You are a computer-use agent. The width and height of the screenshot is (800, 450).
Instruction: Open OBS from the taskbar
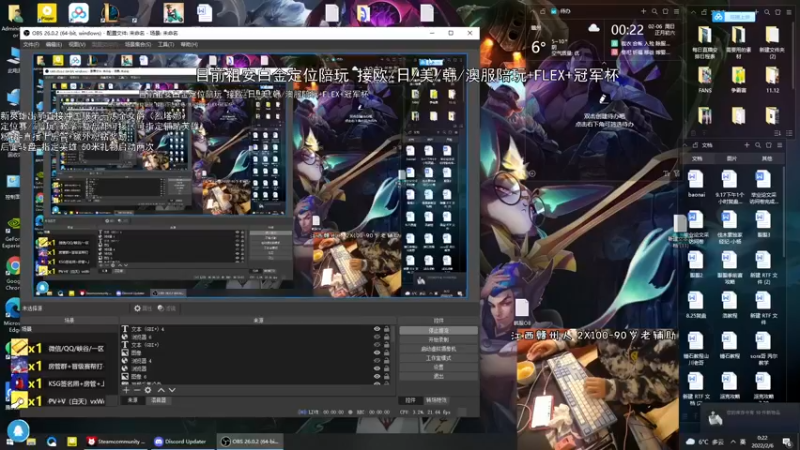tap(252, 442)
